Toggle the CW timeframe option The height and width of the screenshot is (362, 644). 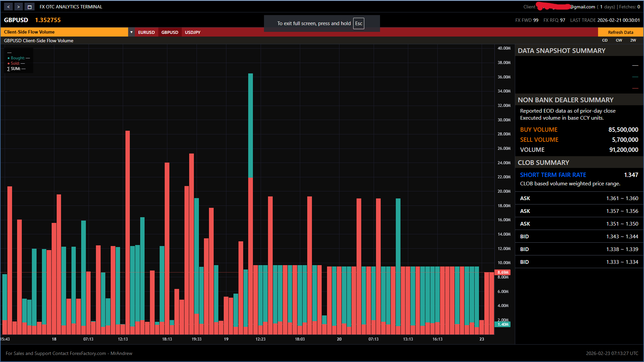pyautogui.click(x=619, y=40)
